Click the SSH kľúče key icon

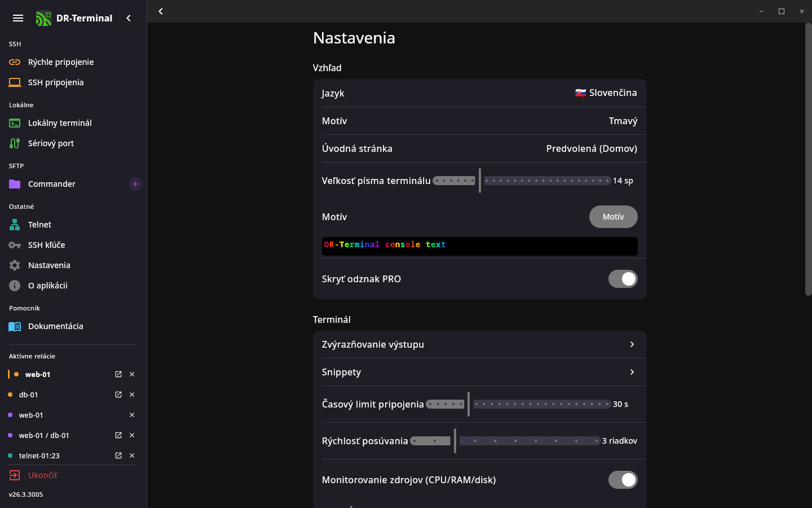coord(15,245)
